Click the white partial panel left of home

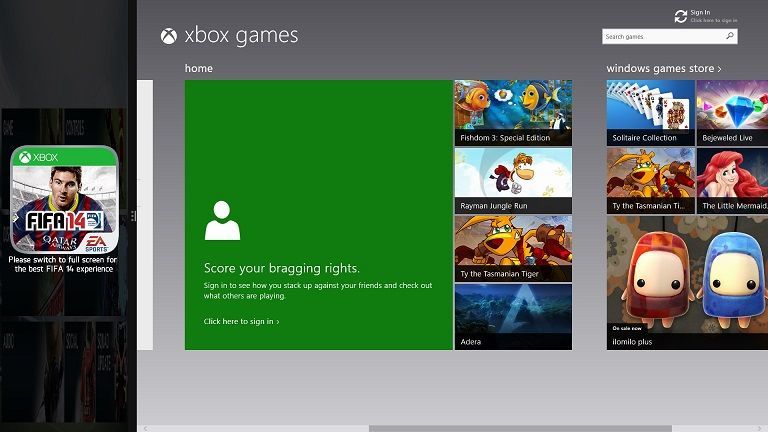145,215
